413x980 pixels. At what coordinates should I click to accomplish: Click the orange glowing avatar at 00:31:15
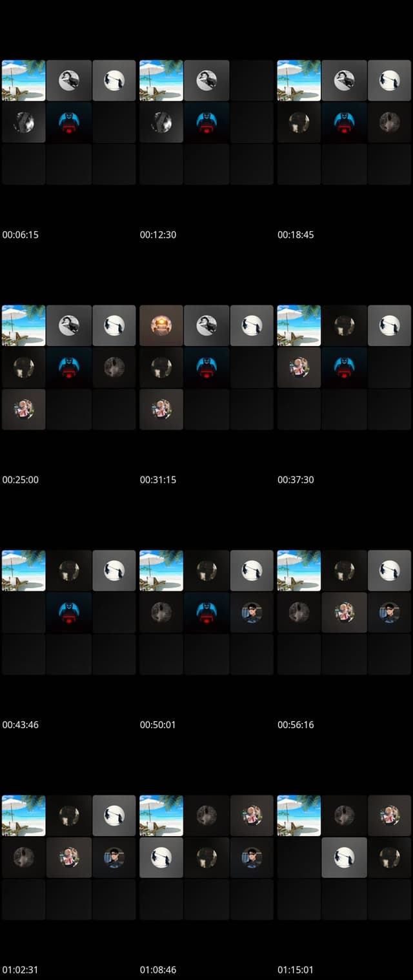[x=161, y=325]
